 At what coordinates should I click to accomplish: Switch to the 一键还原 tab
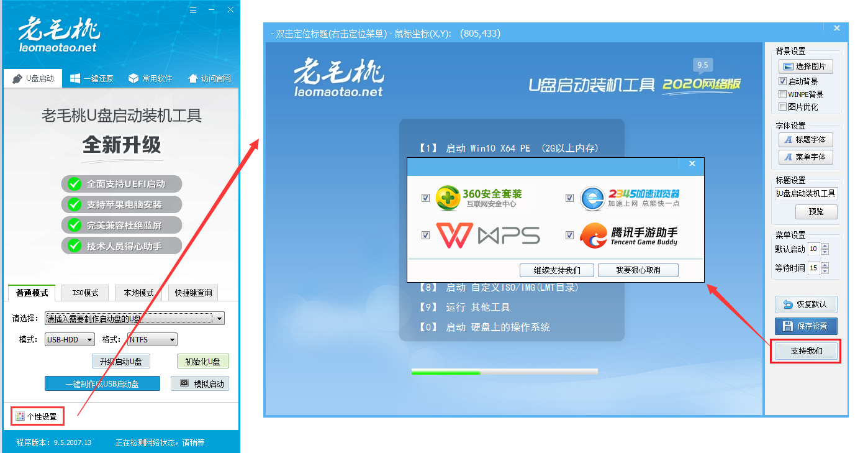click(91, 78)
